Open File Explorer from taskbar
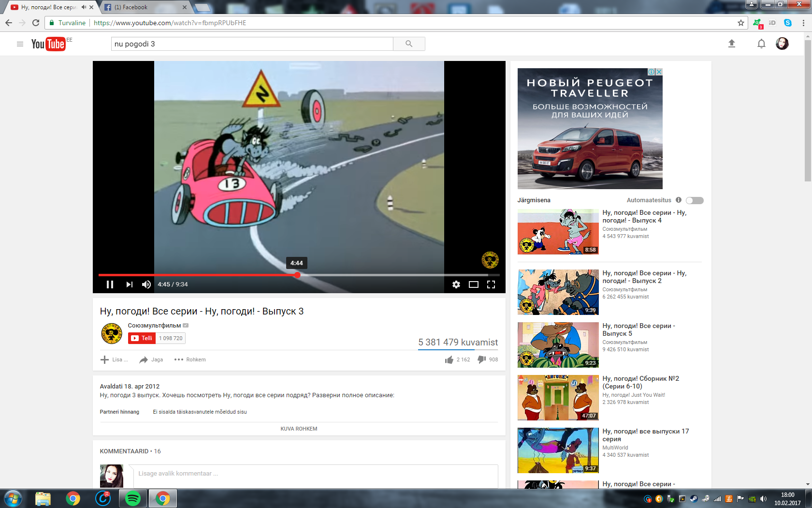 tap(43, 498)
